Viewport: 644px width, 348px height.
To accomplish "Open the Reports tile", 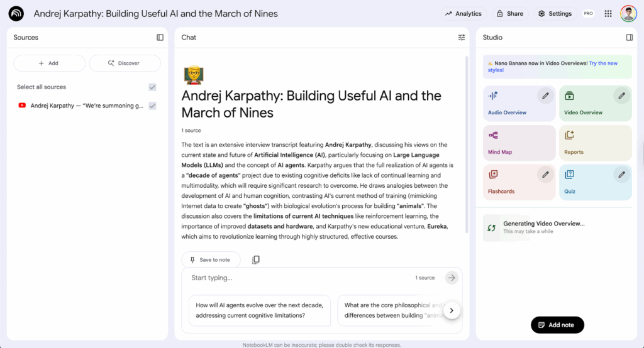I will pos(595,143).
